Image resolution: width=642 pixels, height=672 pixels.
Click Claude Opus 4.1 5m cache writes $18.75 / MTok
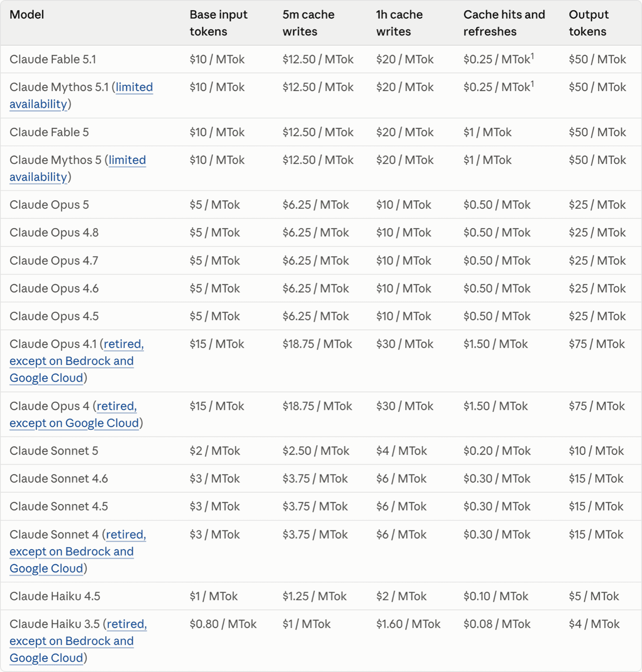[317, 344]
